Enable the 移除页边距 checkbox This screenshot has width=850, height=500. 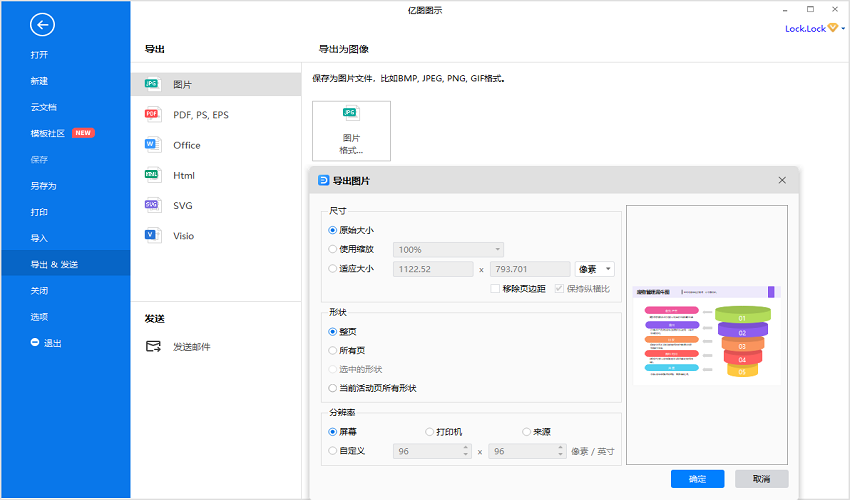495,289
